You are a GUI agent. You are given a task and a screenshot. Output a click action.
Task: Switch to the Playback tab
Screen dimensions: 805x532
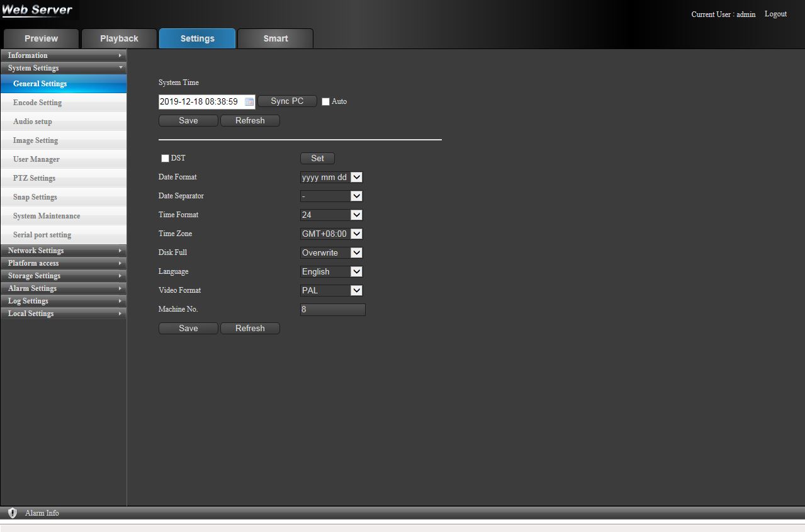point(119,38)
